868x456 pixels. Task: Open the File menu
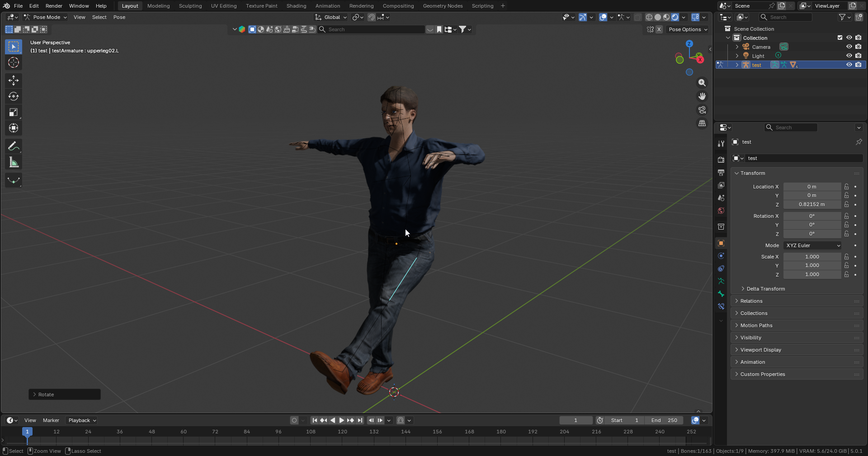(x=18, y=6)
